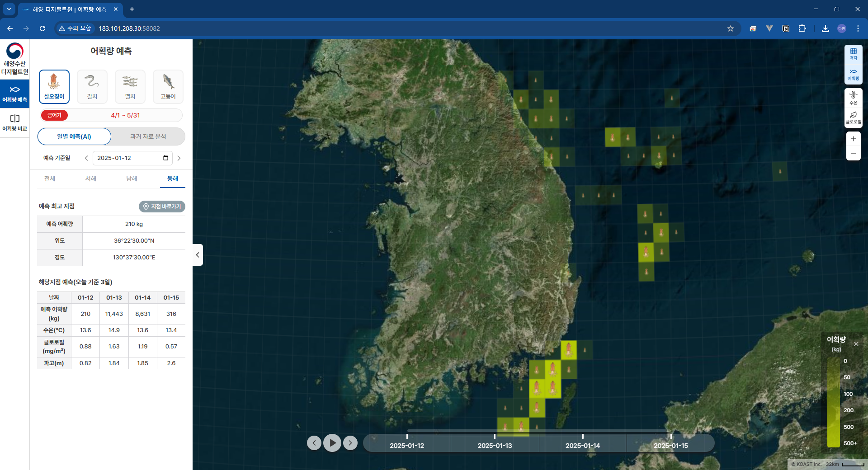Open a new browser tab
This screenshot has width=868, height=470.
coord(132,9)
